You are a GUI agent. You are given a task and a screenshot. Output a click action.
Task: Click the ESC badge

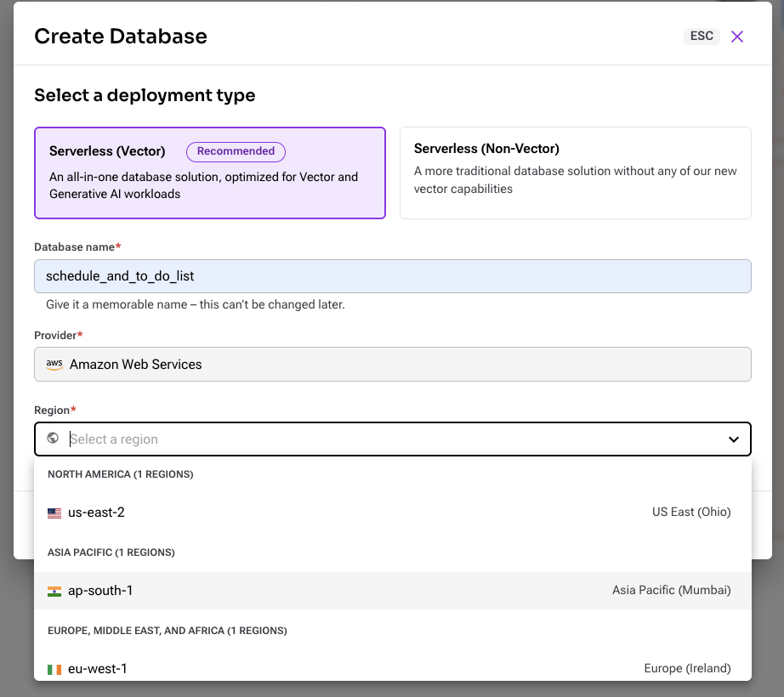(x=702, y=37)
